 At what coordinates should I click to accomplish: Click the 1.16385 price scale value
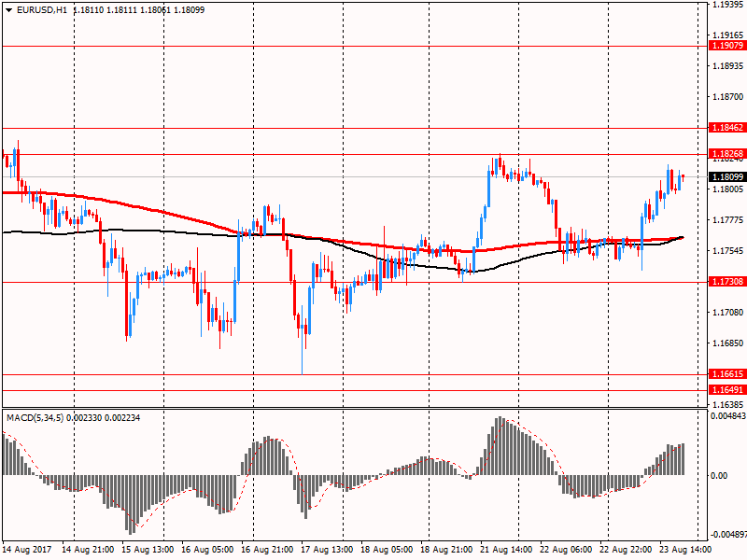point(727,405)
